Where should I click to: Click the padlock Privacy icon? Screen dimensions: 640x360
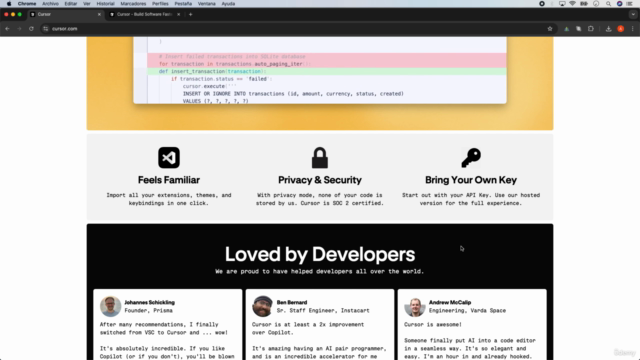coord(320,158)
